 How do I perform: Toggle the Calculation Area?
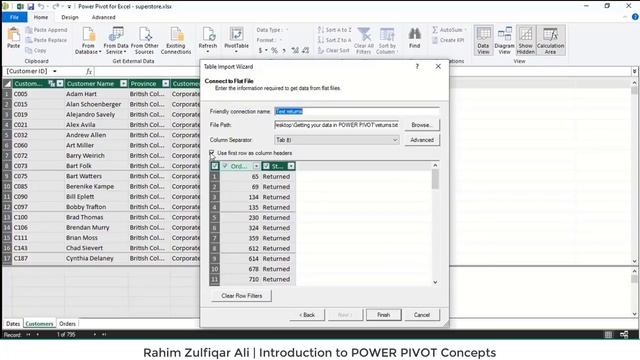pyautogui.click(x=550, y=40)
